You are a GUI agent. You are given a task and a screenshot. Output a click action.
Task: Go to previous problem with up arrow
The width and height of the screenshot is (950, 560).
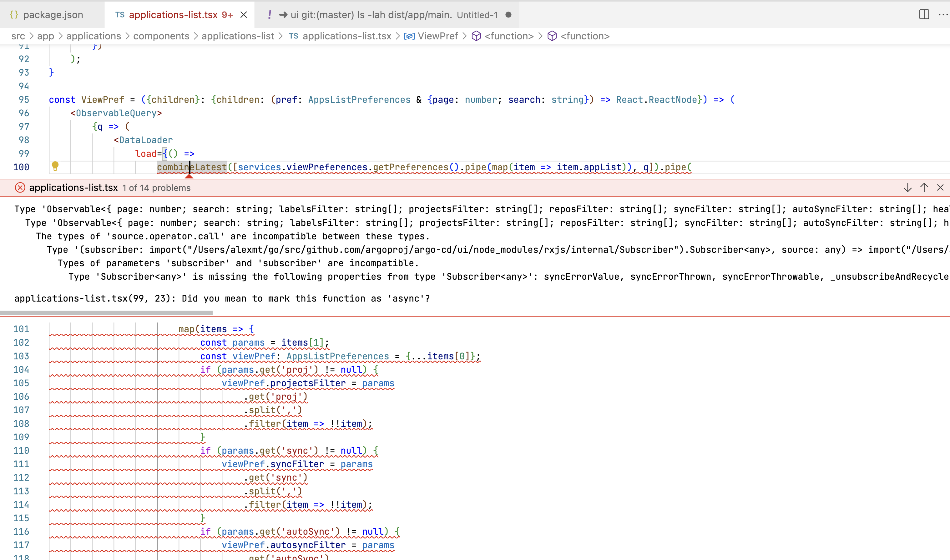[x=924, y=187]
